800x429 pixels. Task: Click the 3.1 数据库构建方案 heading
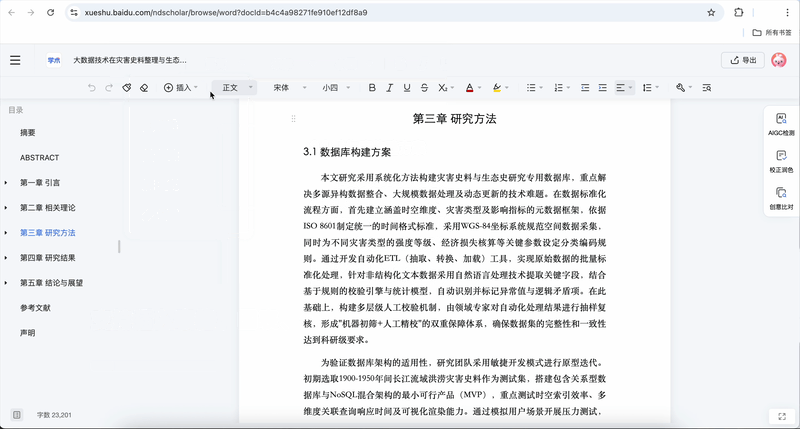coord(347,152)
